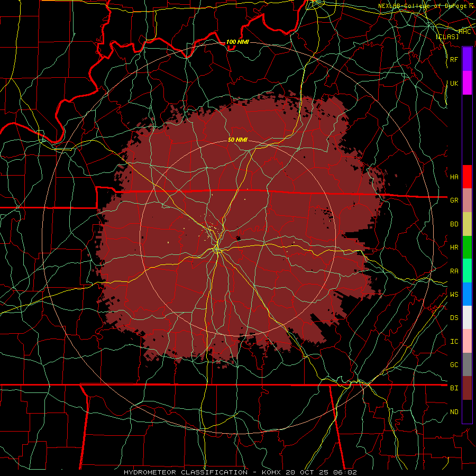Click the BI legend label
Viewport: 476px width, 476px height.
point(454,388)
